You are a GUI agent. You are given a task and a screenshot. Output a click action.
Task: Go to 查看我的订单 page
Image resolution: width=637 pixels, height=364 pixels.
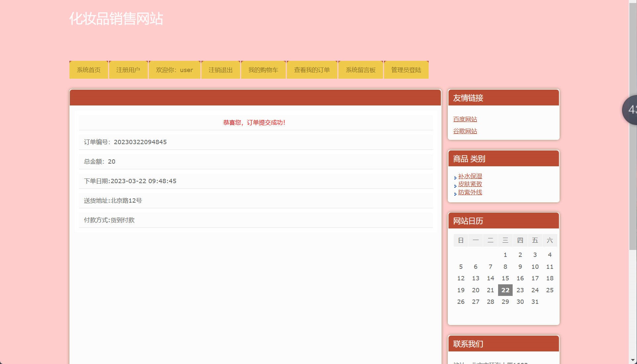click(x=312, y=70)
